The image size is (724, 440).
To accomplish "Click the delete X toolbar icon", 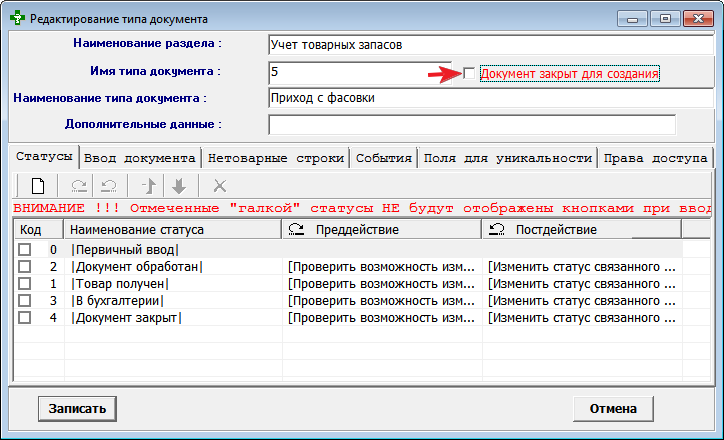I will coord(220,186).
